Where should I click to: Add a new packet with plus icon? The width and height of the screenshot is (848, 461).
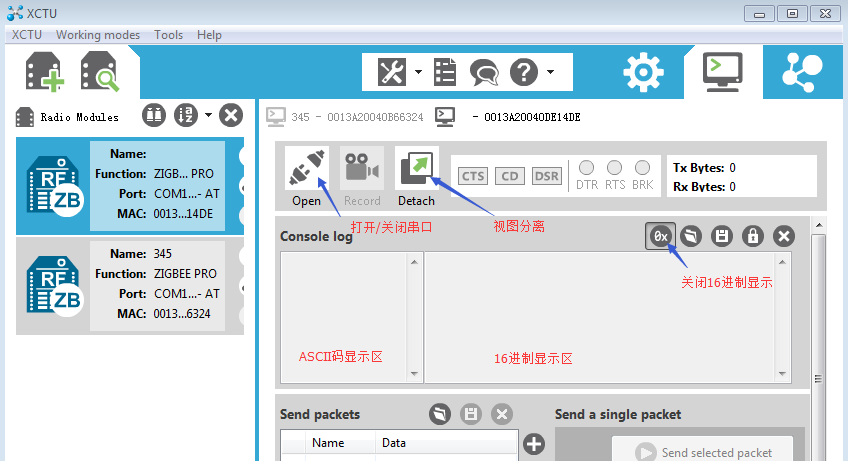pyautogui.click(x=534, y=444)
